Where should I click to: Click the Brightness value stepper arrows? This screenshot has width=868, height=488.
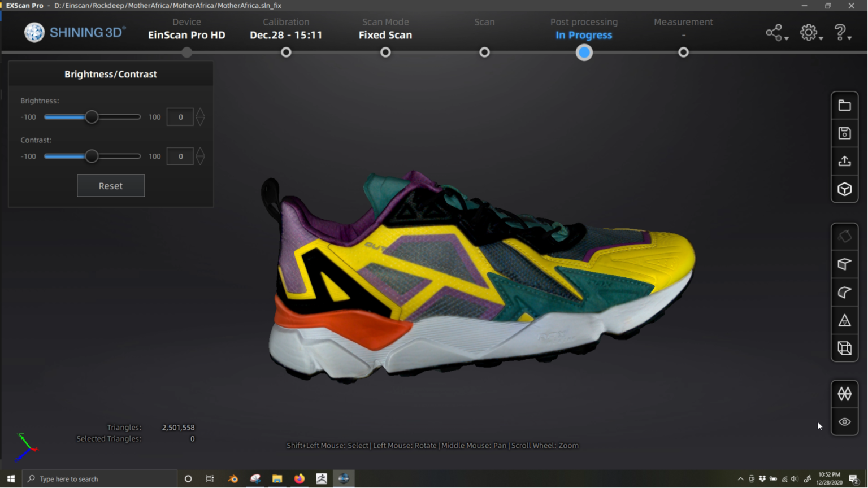click(x=200, y=117)
